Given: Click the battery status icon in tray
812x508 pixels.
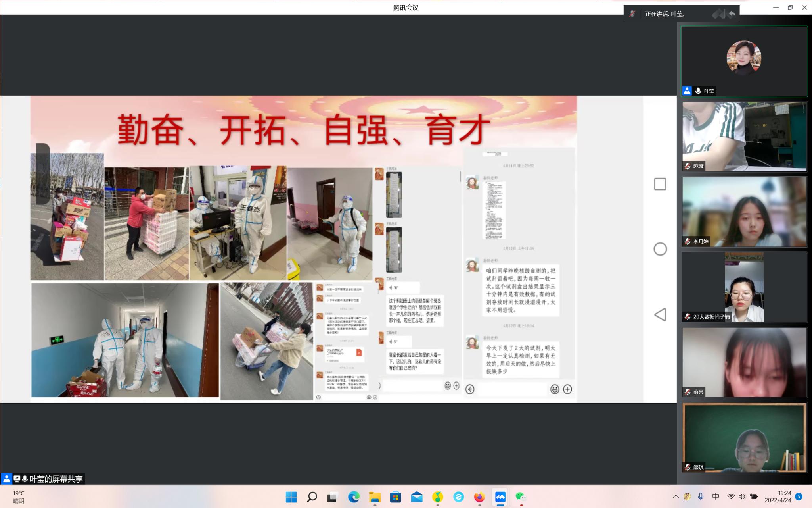Looking at the screenshot, I should pos(754,496).
